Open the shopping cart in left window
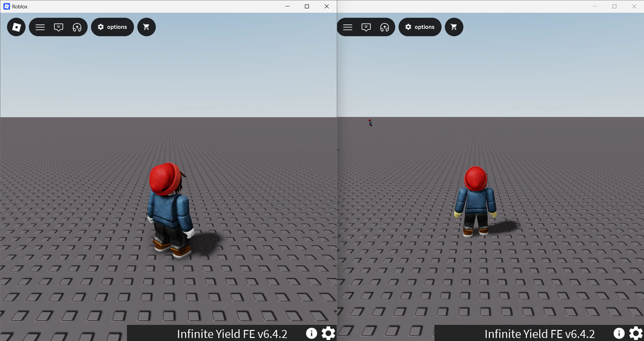Screen dimensions: 644x341 146,27
